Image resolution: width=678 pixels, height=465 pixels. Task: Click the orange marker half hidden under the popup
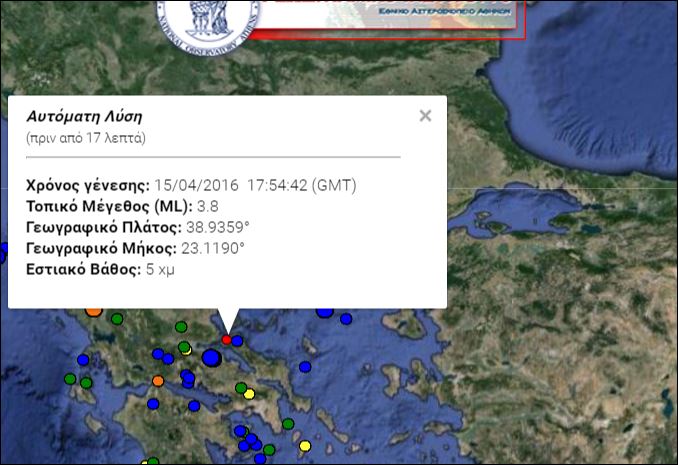click(93, 312)
